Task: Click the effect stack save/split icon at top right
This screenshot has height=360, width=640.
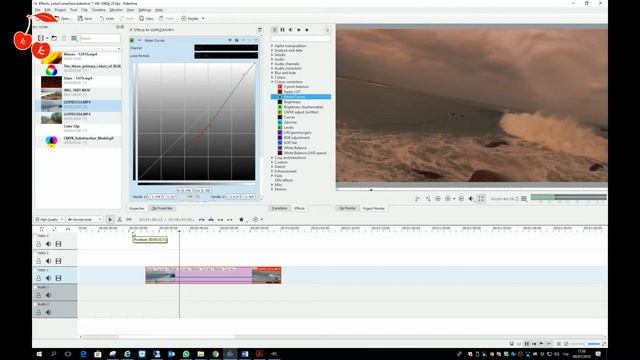Action: point(260,30)
